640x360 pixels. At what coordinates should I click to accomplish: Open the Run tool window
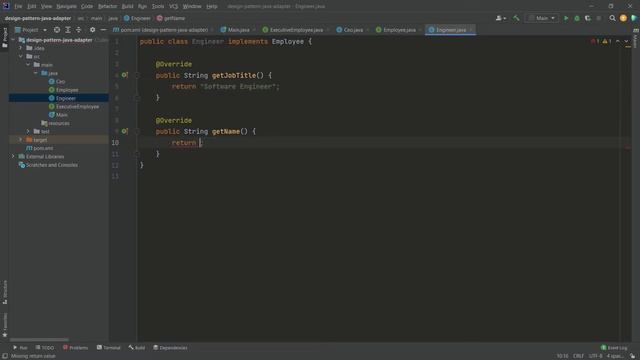click(x=20, y=348)
